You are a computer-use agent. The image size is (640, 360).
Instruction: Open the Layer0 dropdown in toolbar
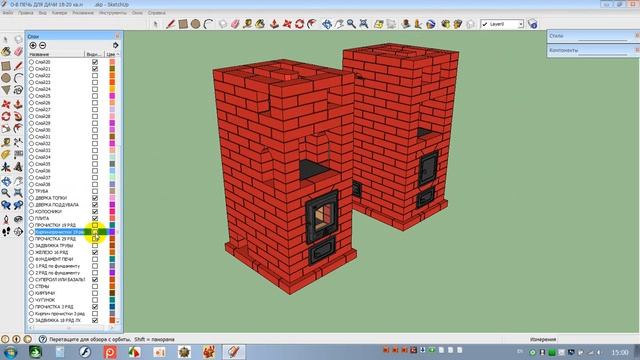(x=520, y=24)
